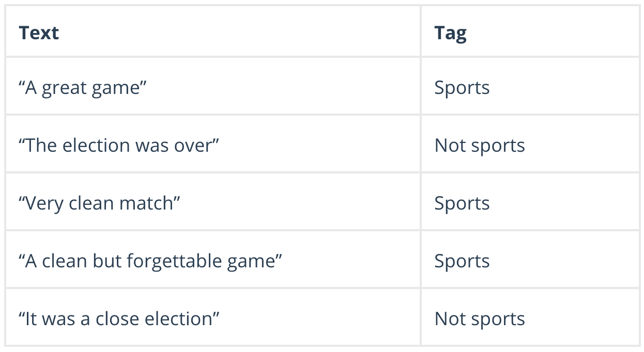Select the "The election was over" cell
Screen dimensions: 644x352
pyautogui.click(x=119, y=146)
